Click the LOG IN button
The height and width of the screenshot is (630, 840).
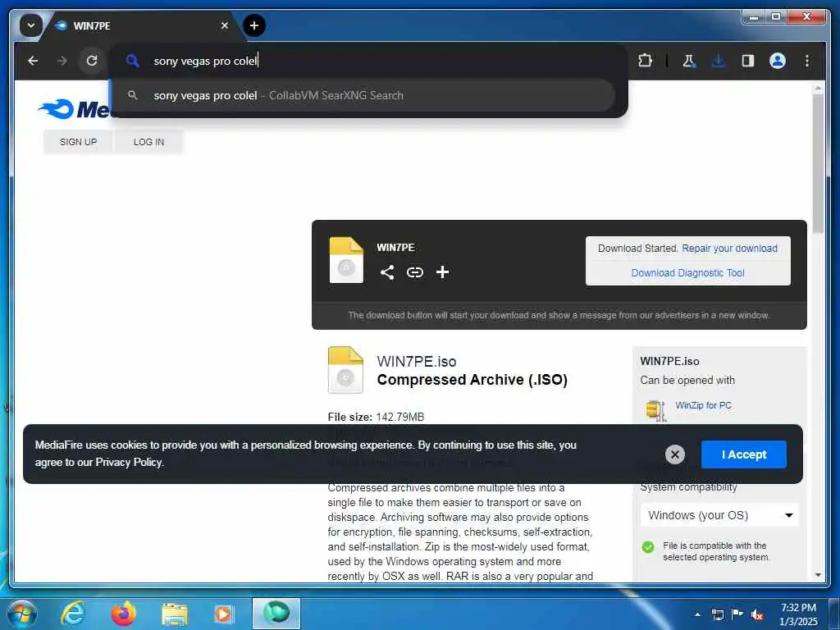(x=149, y=142)
